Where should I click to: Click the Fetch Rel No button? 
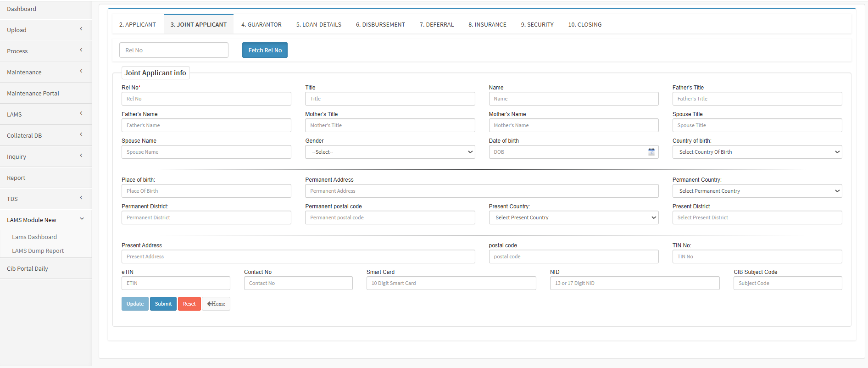tap(265, 50)
